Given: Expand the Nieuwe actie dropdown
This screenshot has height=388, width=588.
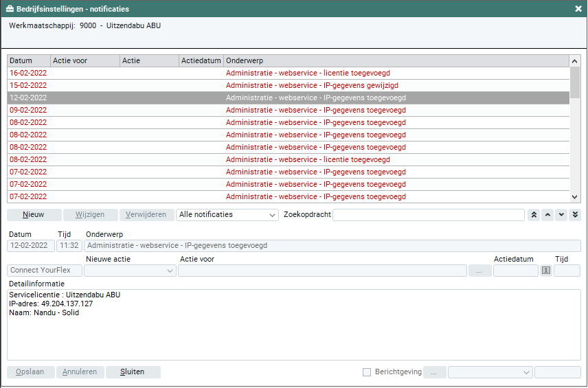Looking at the screenshot, I should pyautogui.click(x=130, y=271).
